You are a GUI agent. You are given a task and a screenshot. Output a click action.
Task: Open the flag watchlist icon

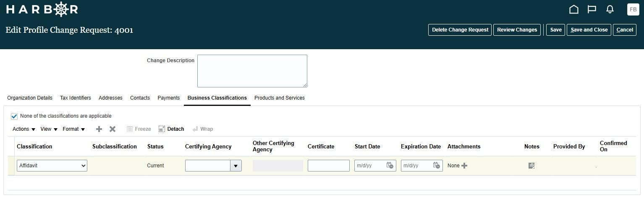coord(592,9)
